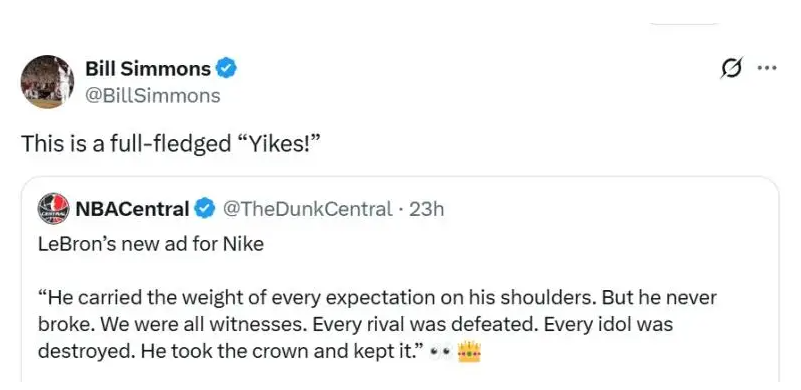Click the eyes emoji after the quote
This screenshot has width=801, height=390.
pos(439,352)
